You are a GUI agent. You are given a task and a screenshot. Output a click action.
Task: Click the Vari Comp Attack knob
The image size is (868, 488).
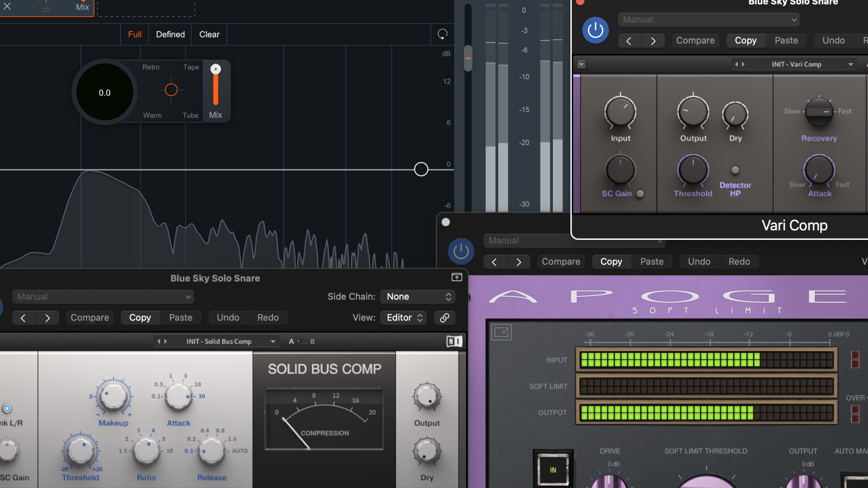(819, 170)
